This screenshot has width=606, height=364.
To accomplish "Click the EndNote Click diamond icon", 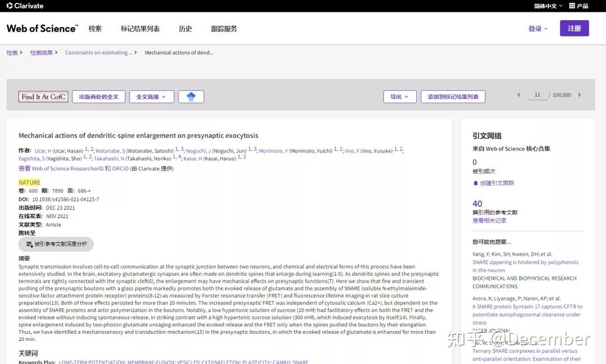I will click(x=191, y=96).
